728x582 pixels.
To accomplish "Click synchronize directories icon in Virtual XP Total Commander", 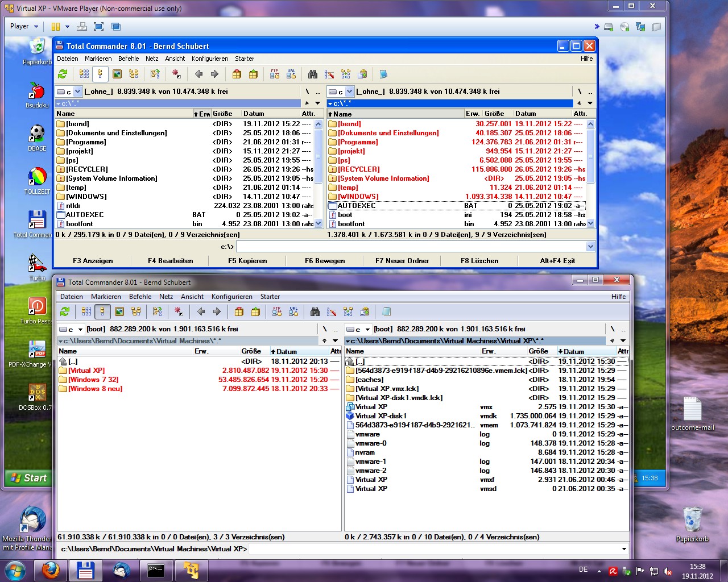I will click(x=346, y=74).
